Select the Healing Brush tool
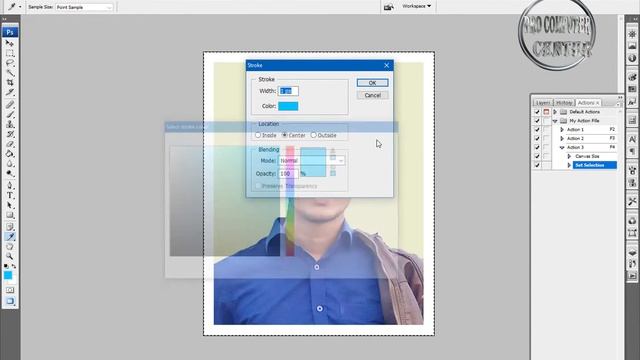The width and height of the screenshot is (640, 360). pyautogui.click(x=10, y=104)
